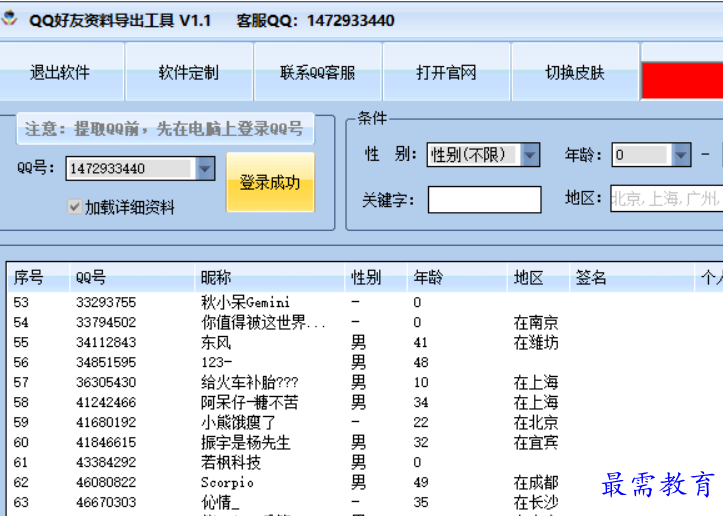Open 软件定制 from the toolbar
The image size is (723, 516).
(x=189, y=72)
